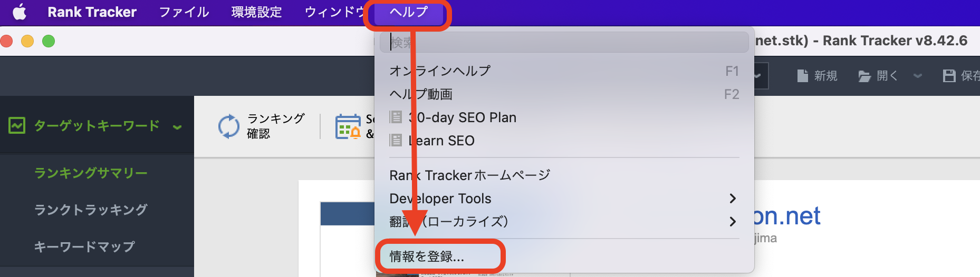
Task: Click the scheduler calendar icon
Action: tap(348, 126)
